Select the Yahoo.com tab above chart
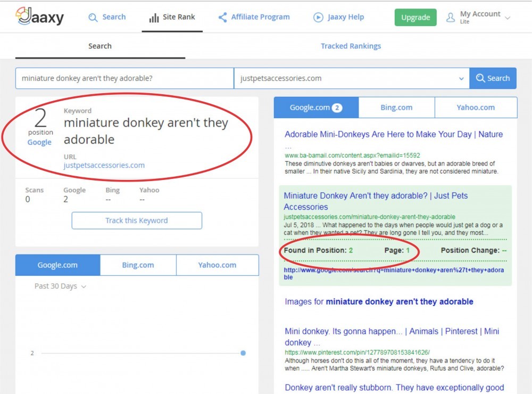This screenshot has height=394, width=532. click(217, 265)
